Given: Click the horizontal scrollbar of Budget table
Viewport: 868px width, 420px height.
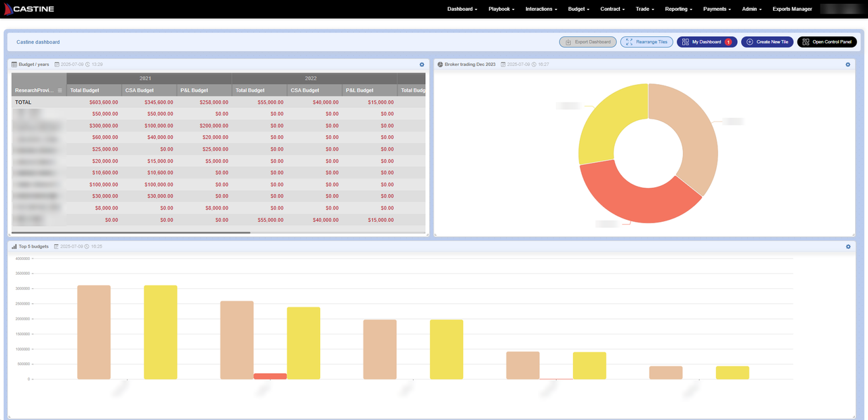Looking at the screenshot, I should (x=131, y=233).
